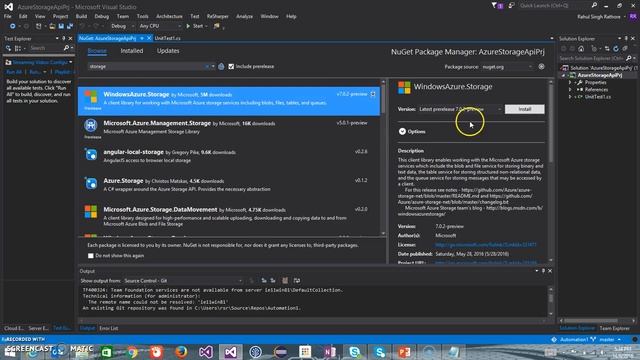Close the NuGet AzureStorageApiPrj document tab
Screen dimensions: 640x360
pos(149,38)
